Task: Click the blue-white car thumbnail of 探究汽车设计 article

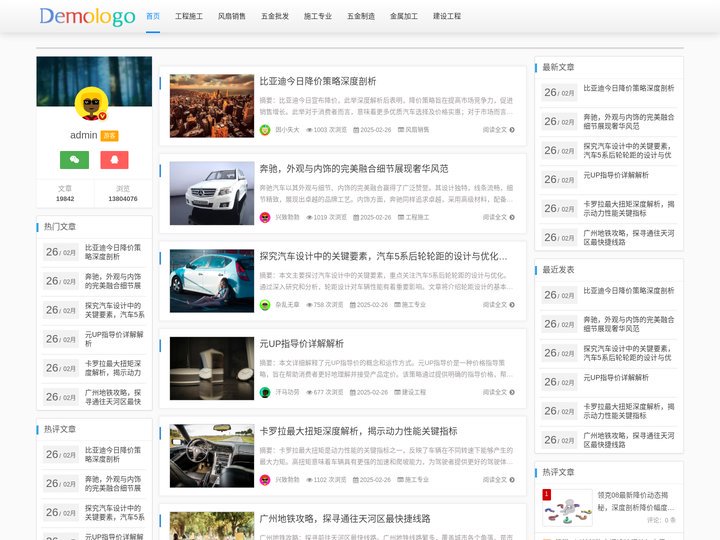Action: click(x=212, y=281)
